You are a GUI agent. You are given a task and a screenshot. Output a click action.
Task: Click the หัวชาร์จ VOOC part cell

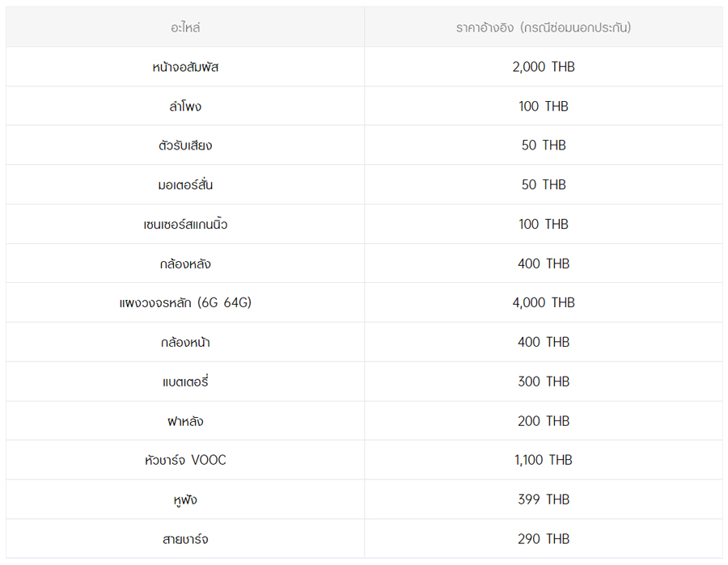(x=185, y=460)
